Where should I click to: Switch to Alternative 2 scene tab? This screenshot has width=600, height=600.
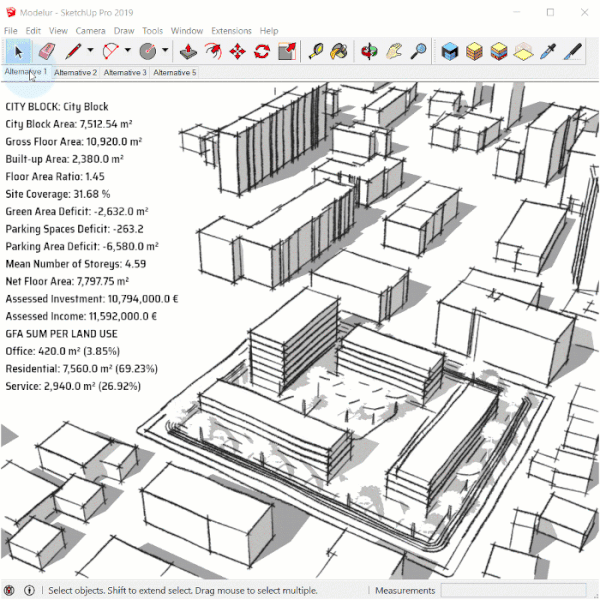[x=75, y=72]
